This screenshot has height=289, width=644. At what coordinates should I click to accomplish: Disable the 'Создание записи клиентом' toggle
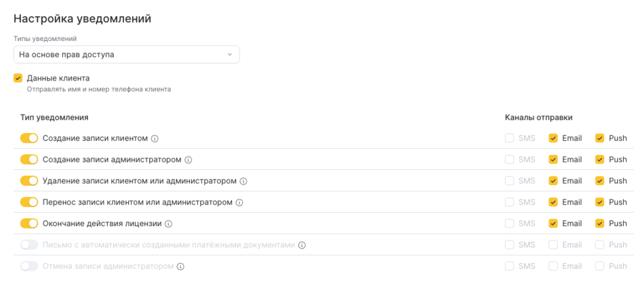coord(29,138)
